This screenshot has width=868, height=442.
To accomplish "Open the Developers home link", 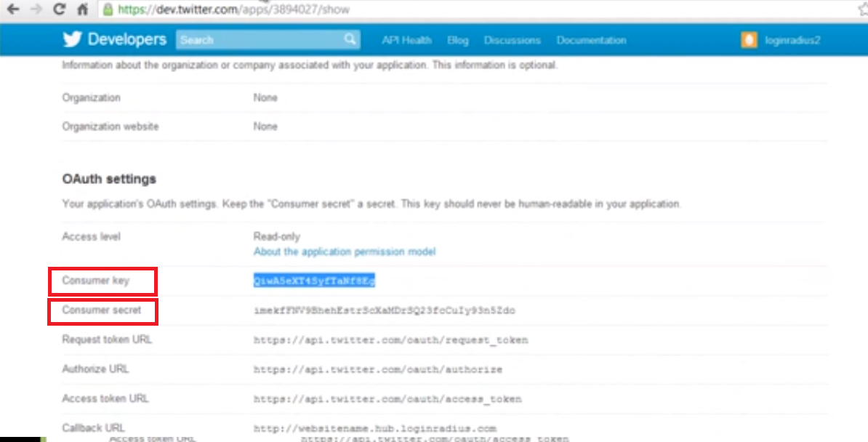I will [x=126, y=39].
